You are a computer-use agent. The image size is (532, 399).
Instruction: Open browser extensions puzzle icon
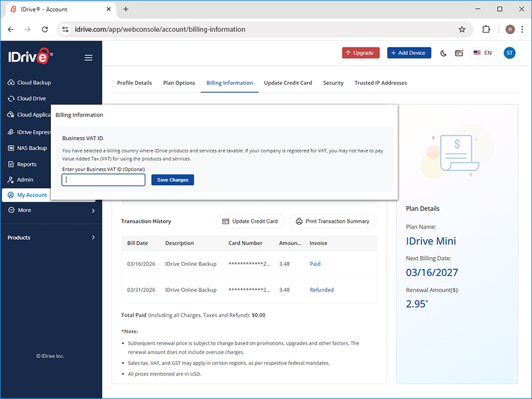tap(486, 30)
